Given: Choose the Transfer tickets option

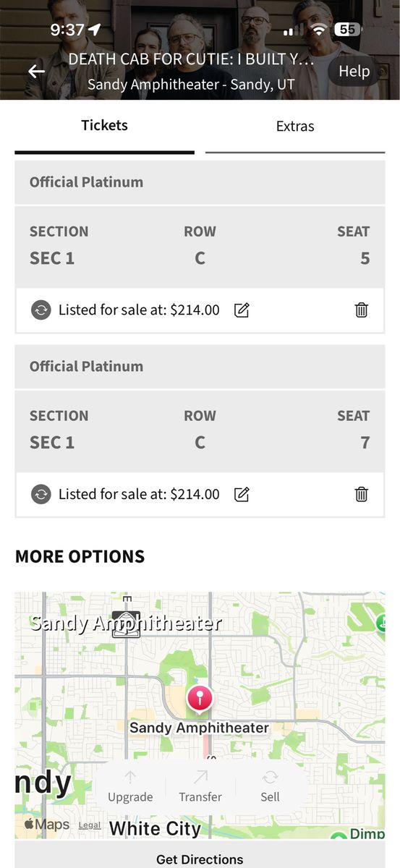Looking at the screenshot, I should (x=200, y=786).
